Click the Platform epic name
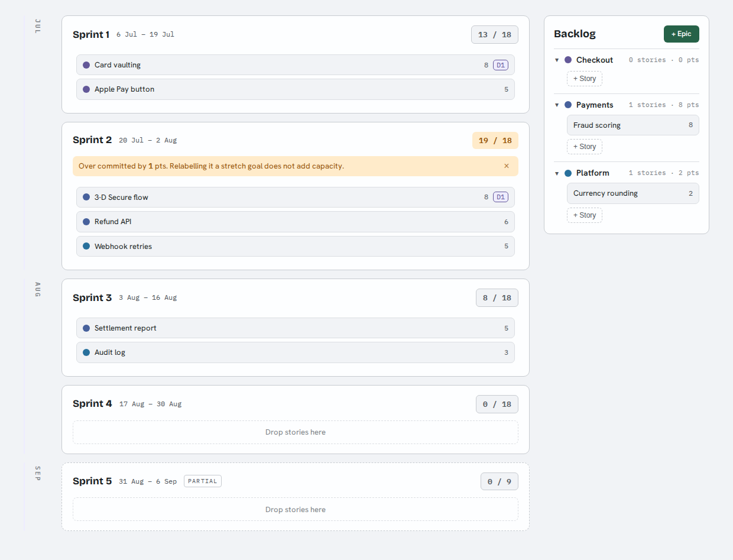 point(593,173)
